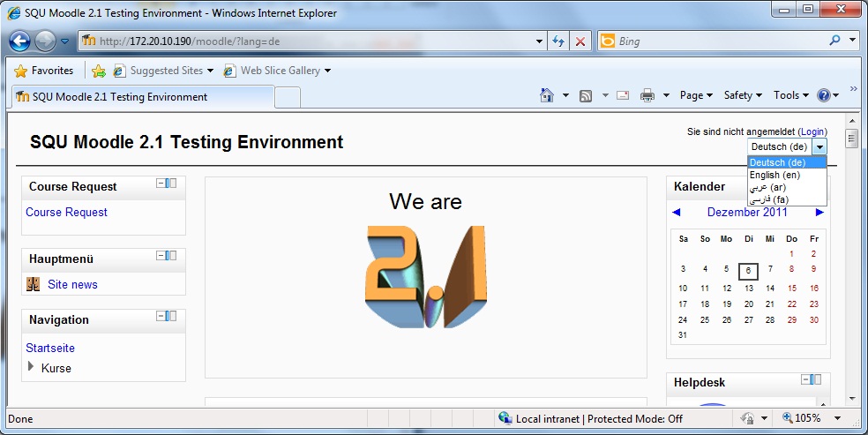Click calendar day 15
Screen dimensions: 868x435
(x=792, y=288)
